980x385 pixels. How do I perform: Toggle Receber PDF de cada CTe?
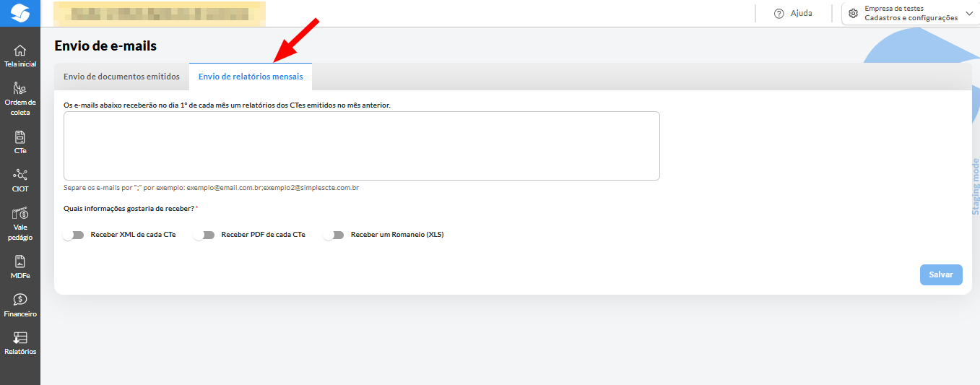tap(204, 235)
